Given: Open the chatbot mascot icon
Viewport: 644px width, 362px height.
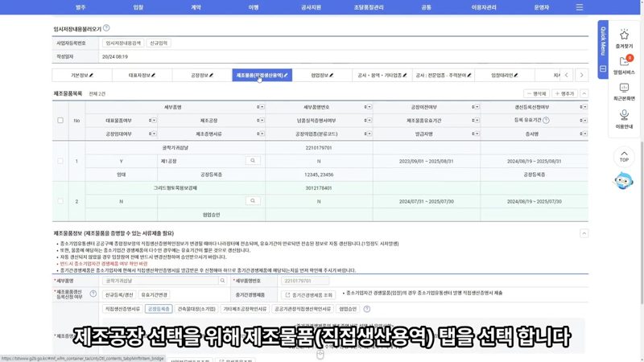Looking at the screenshot, I should coord(623,180).
